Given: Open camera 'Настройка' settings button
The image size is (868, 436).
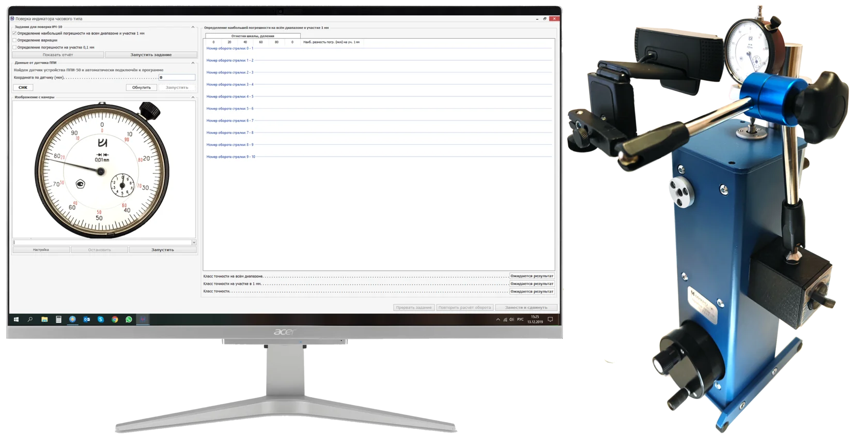Looking at the screenshot, I should (41, 250).
